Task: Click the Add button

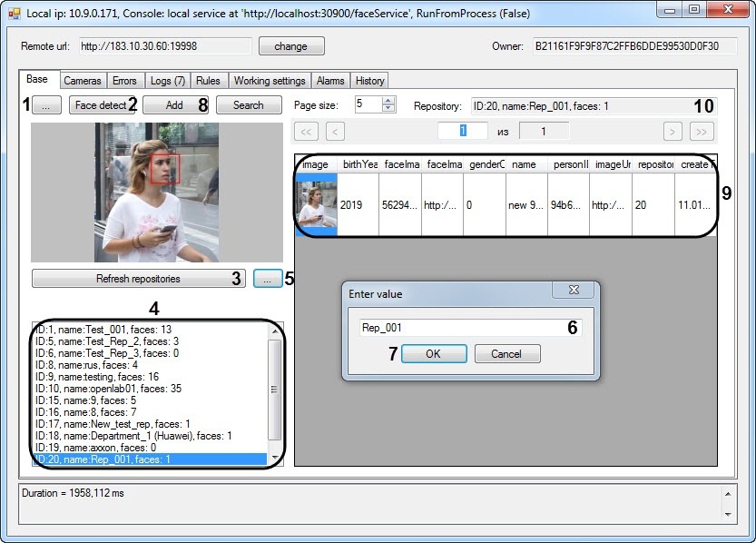Action: [175, 105]
